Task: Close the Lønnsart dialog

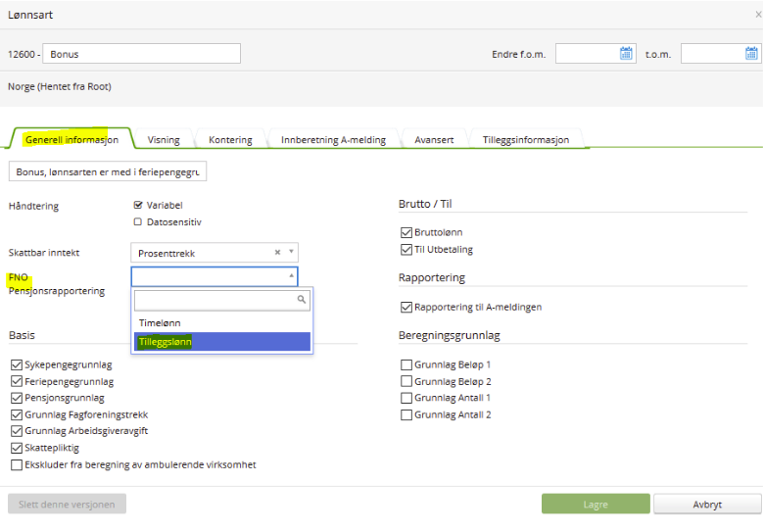Action: pos(758,15)
